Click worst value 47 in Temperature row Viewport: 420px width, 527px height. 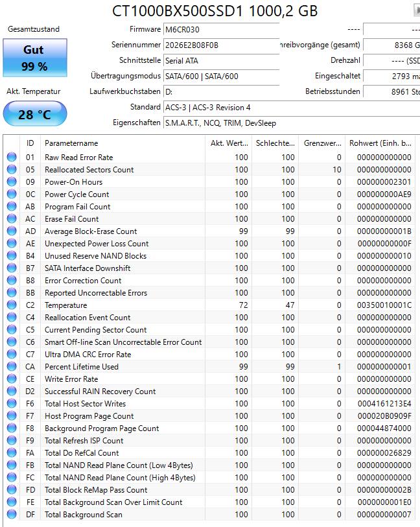290,305
